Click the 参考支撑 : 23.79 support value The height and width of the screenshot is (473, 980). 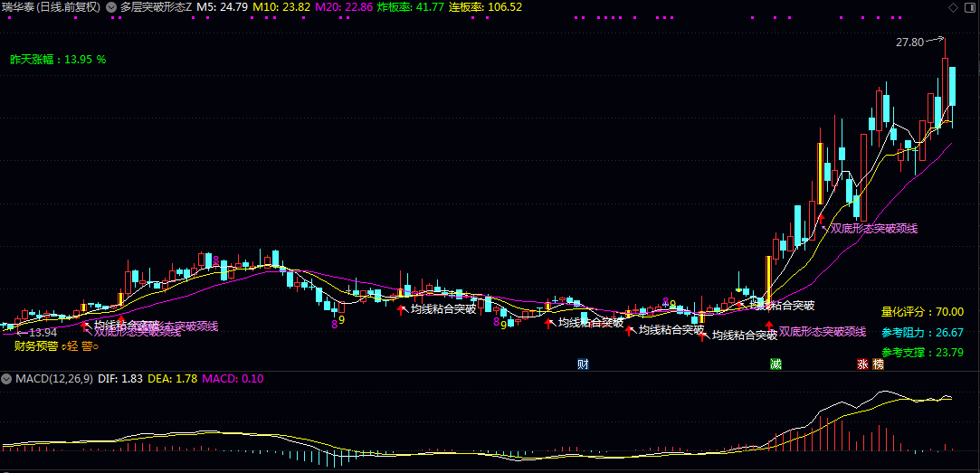tap(922, 353)
